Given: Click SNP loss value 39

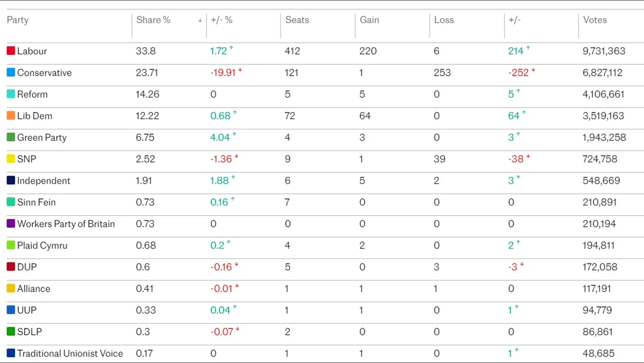Looking at the screenshot, I should (x=439, y=159).
